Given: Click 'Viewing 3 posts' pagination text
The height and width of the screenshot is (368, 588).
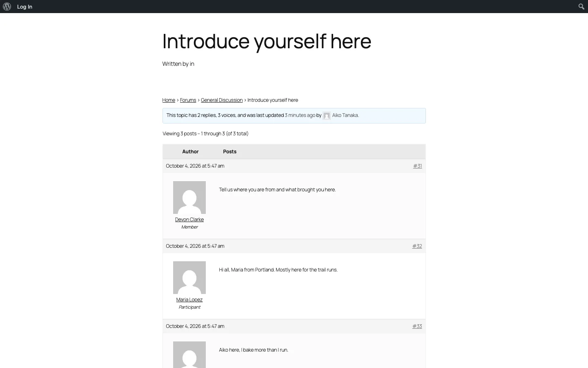Looking at the screenshot, I should (205, 134).
